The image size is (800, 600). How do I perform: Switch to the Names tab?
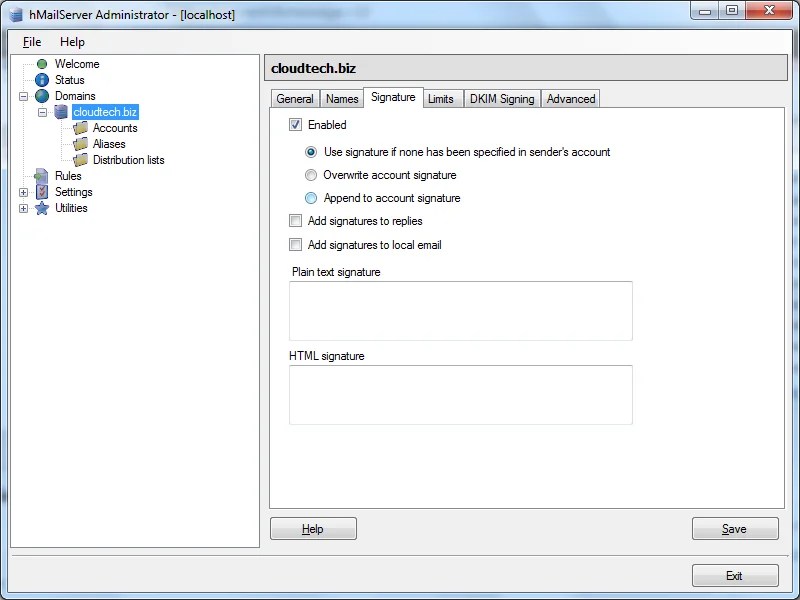tap(342, 98)
